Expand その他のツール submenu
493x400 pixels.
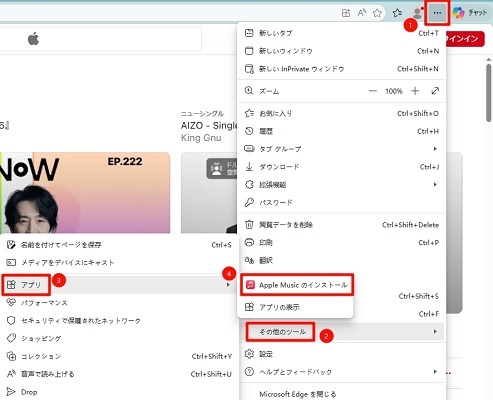pos(342,332)
